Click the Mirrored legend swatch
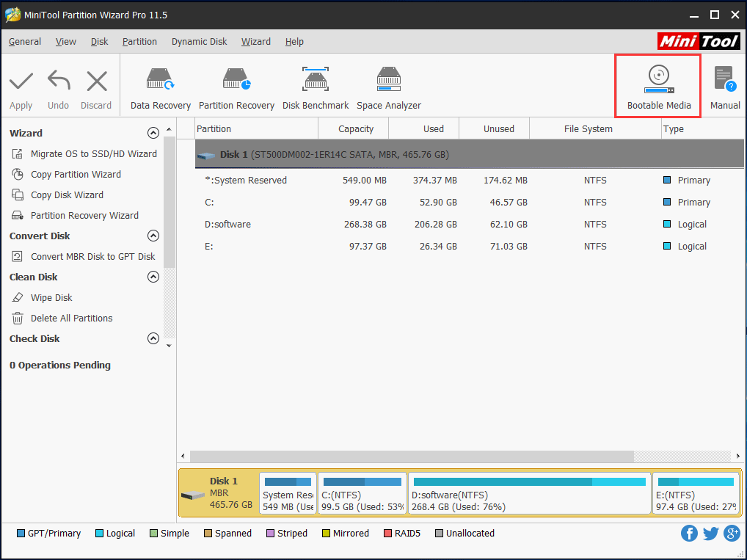 tap(326, 534)
